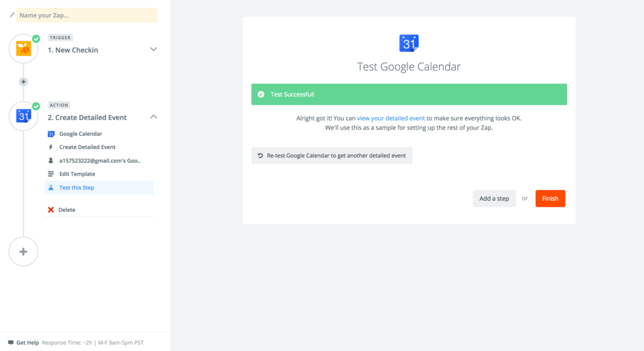Collapse the Create Detailed Event chevron

pos(153,117)
